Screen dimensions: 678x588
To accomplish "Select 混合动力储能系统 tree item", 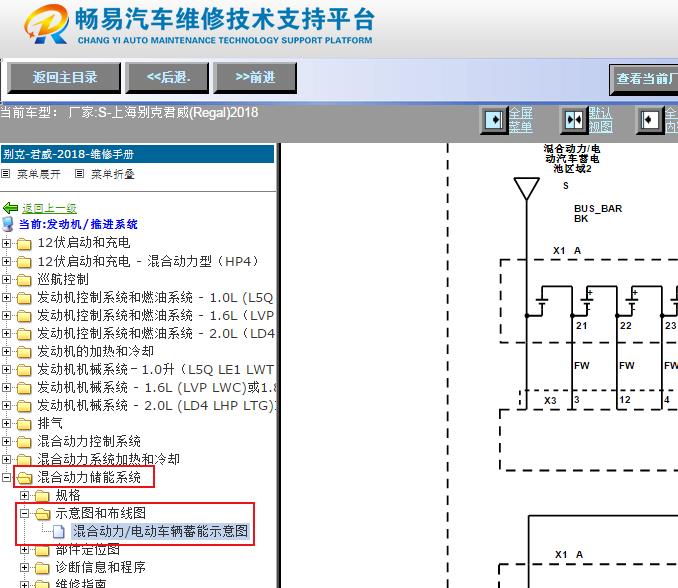I will point(89,477).
